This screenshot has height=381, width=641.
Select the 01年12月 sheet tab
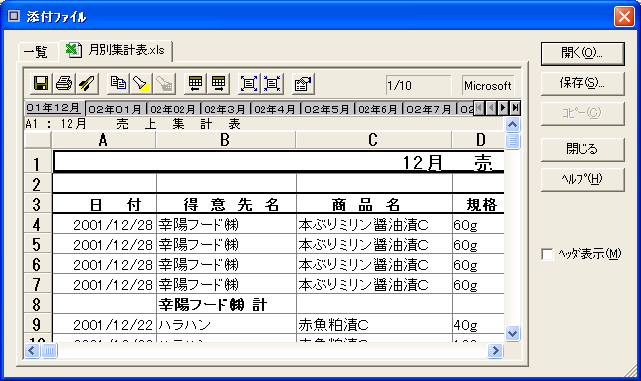(54, 108)
